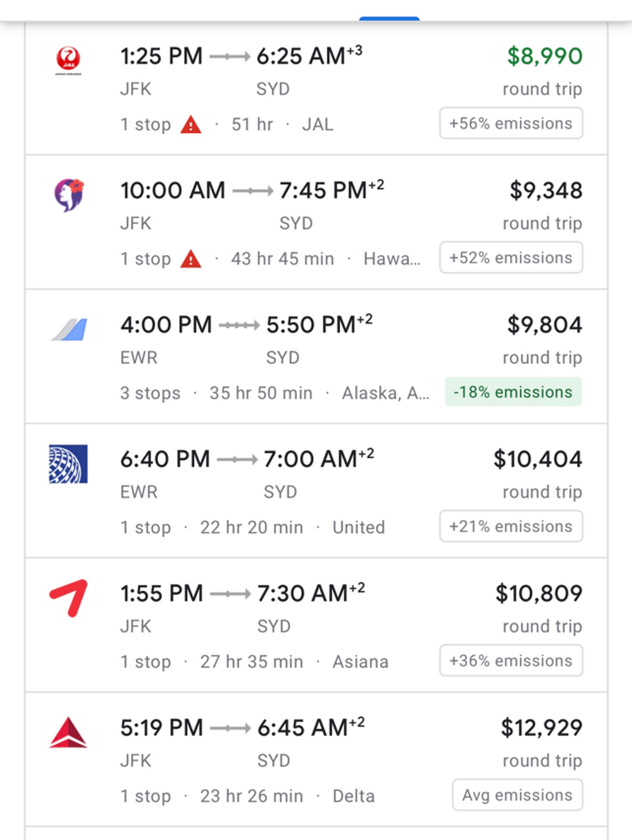Click the Delta Airlines triangle logo
632x840 pixels.
[68, 733]
